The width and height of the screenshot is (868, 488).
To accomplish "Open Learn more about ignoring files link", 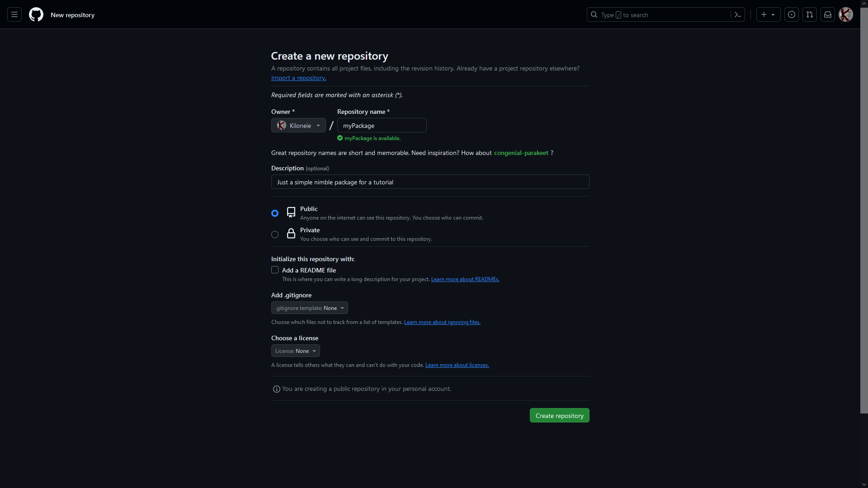I will [442, 322].
